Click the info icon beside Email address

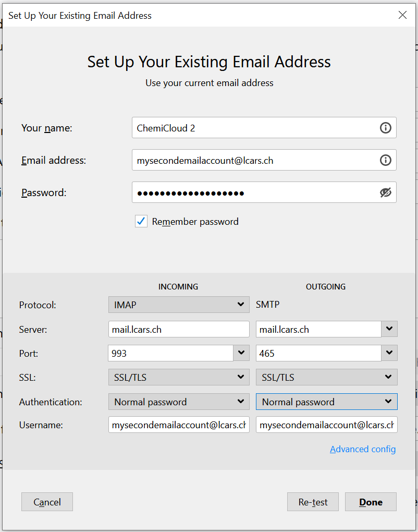pos(385,160)
